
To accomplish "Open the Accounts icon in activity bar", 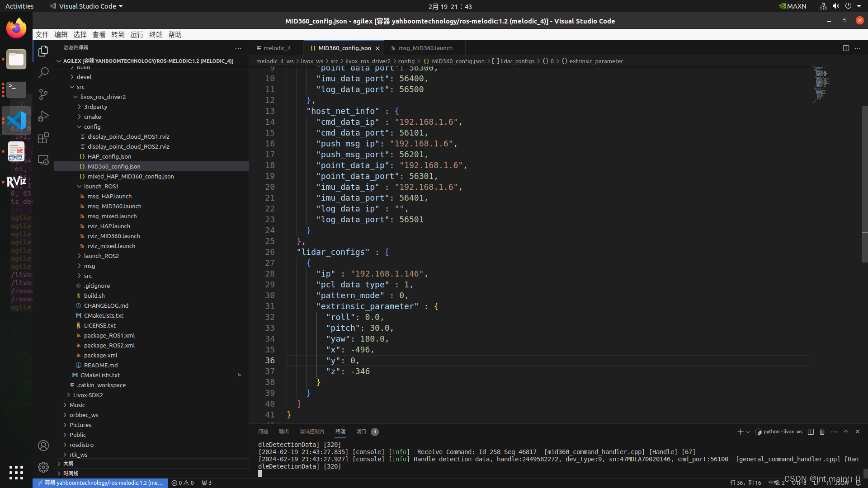I will tap(43, 446).
